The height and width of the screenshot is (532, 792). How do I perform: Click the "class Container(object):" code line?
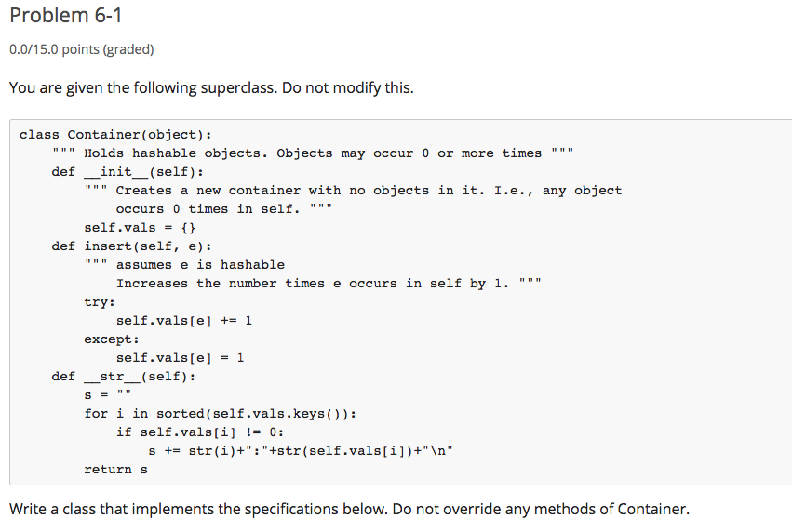click(115, 135)
